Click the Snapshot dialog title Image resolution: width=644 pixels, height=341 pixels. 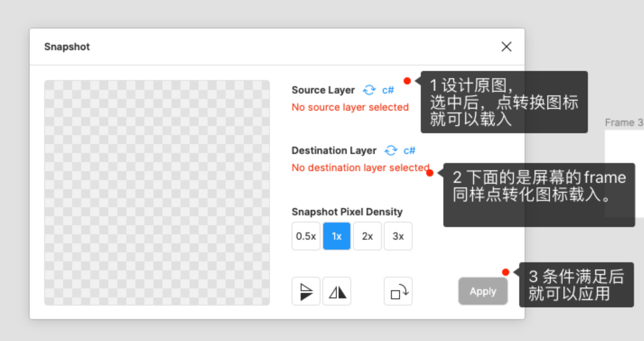click(x=67, y=47)
